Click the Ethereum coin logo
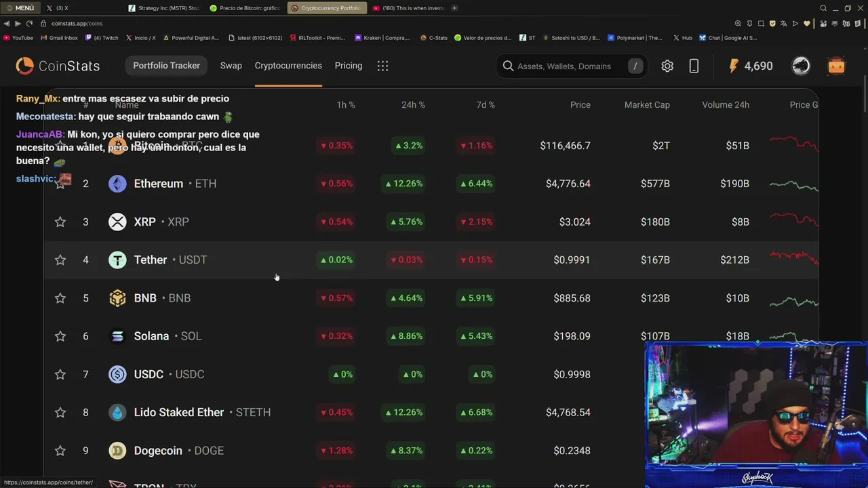 pos(117,184)
